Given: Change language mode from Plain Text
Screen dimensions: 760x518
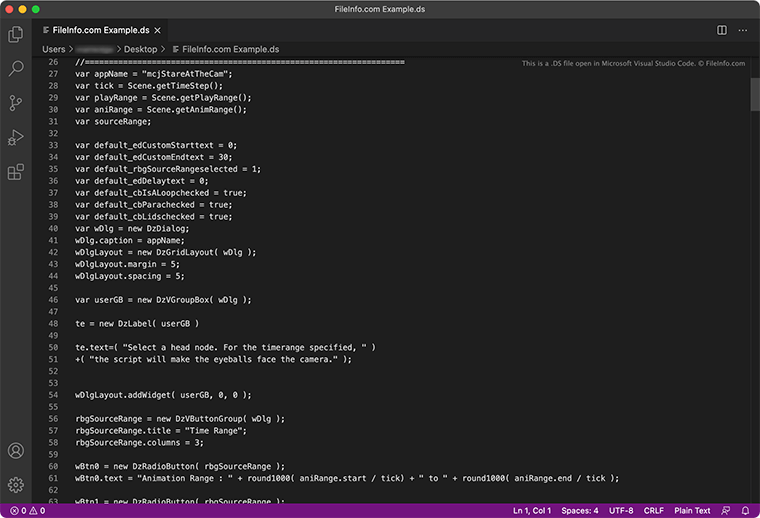Looking at the screenshot, I should pyautogui.click(x=692, y=511).
